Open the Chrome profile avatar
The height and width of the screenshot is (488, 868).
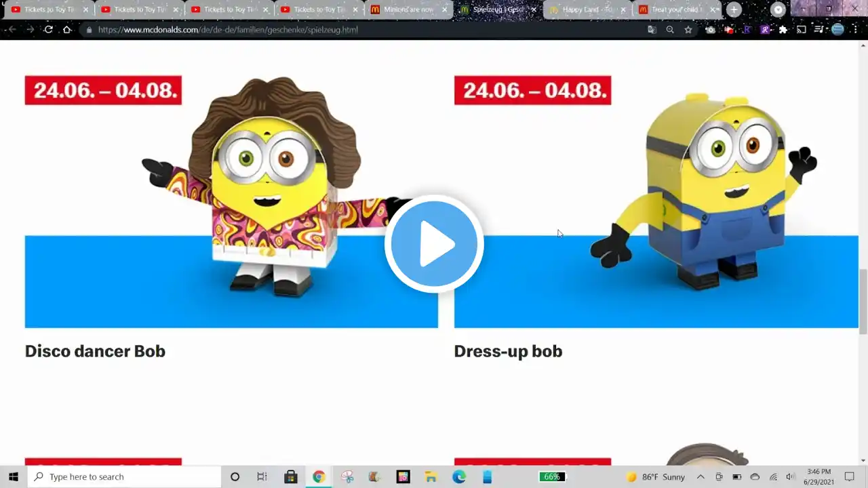(837, 30)
